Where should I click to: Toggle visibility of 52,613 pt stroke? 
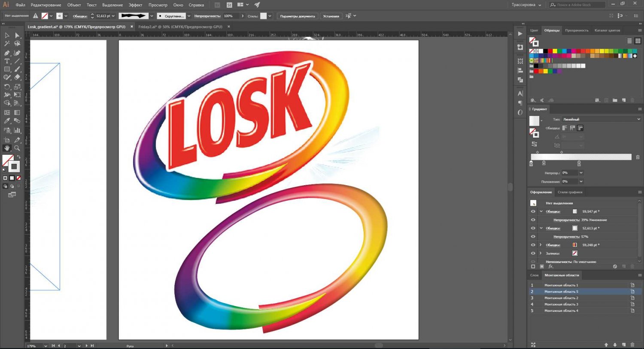533,228
